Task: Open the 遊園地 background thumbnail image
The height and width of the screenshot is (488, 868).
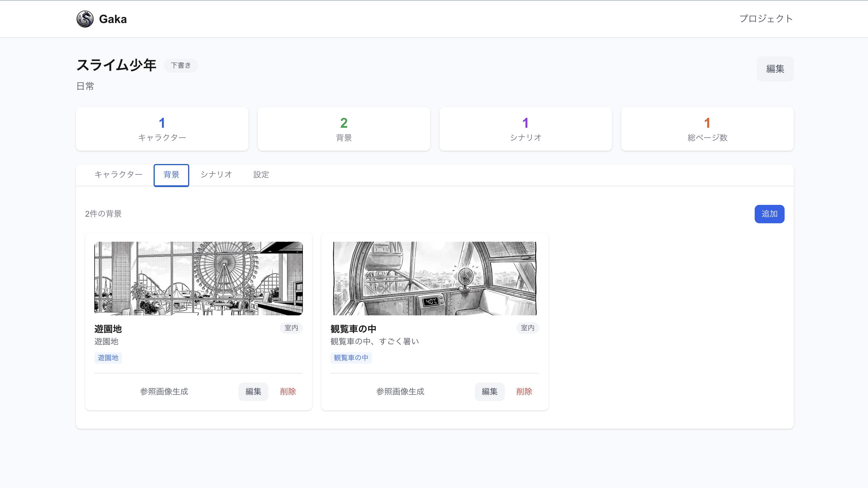Action: (198, 278)
